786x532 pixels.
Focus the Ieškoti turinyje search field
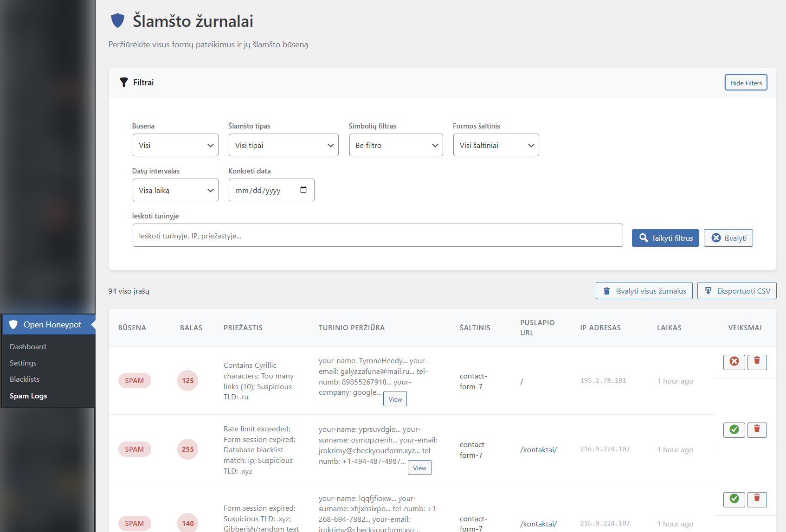pos(377,236)
